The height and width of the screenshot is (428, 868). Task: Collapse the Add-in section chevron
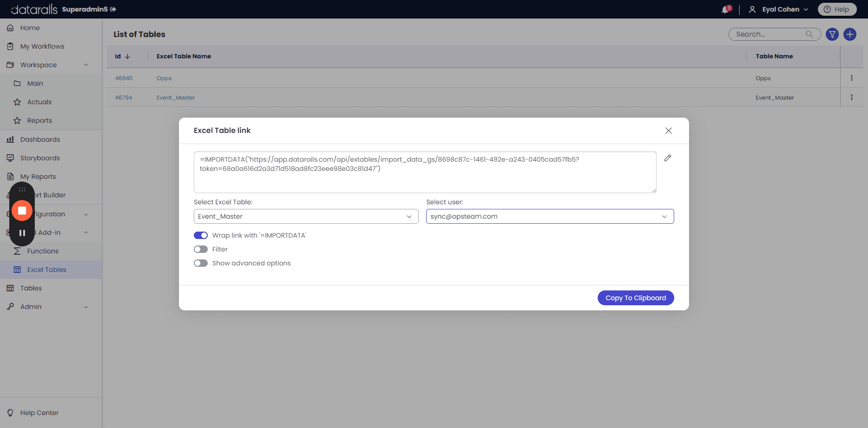click(x=86, y=233)
